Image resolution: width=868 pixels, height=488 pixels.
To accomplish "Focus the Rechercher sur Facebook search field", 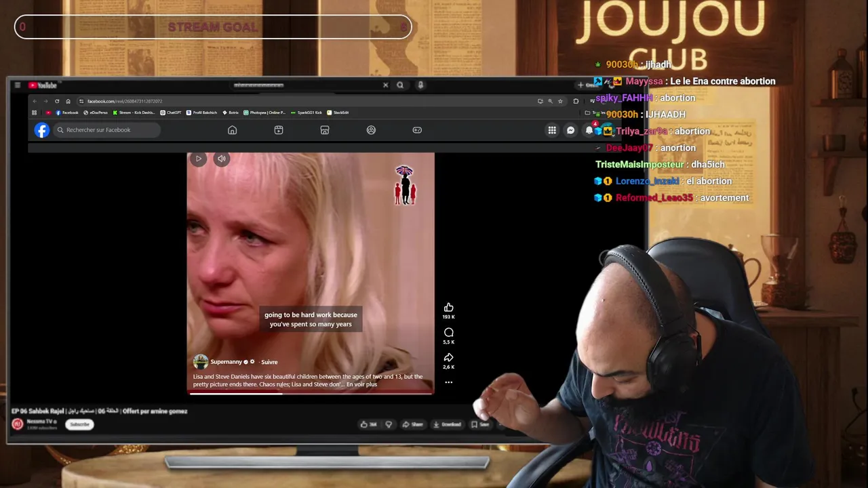I will [106, 130].
